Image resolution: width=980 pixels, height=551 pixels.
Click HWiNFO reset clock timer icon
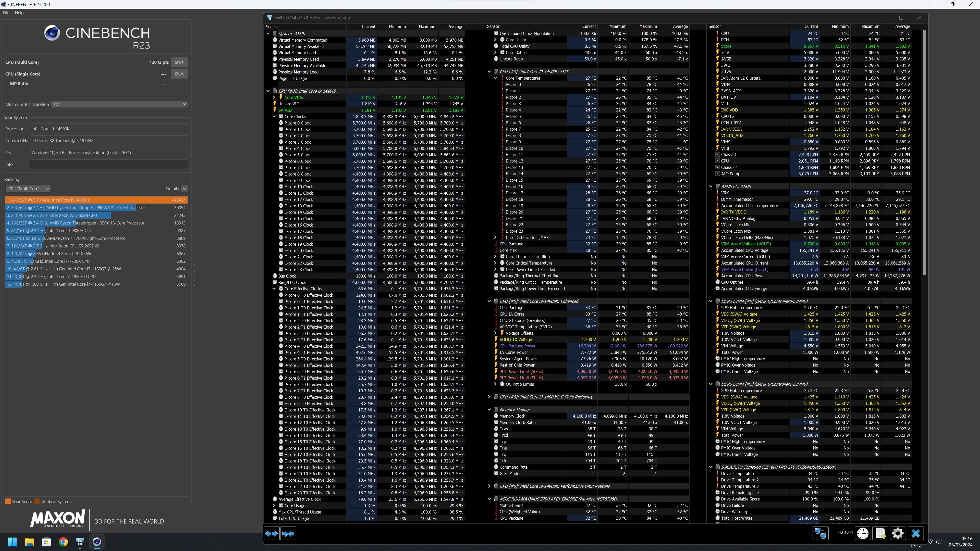[863, 533]
